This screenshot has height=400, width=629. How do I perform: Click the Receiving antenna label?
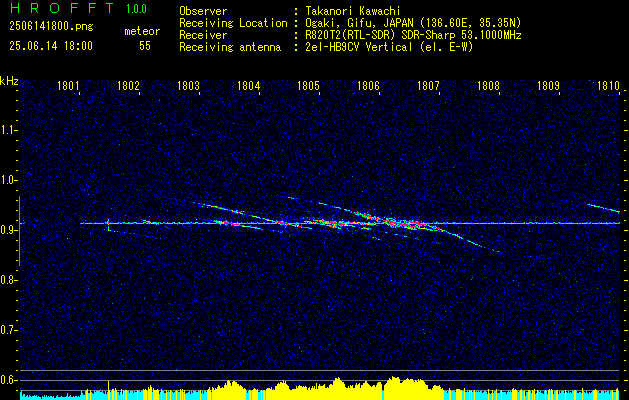pyautogui.click(x=230, y=47)
